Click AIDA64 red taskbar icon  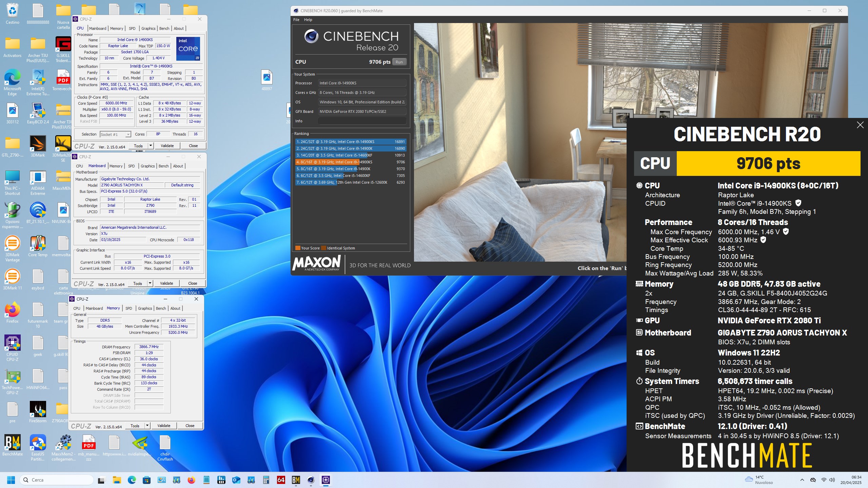[x=281, y=480]
